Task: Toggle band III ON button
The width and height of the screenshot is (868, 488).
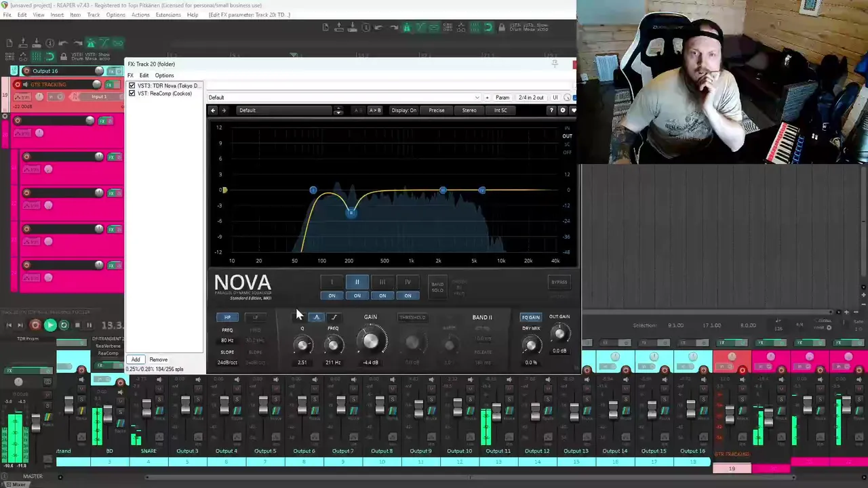Action: (382, 296)
